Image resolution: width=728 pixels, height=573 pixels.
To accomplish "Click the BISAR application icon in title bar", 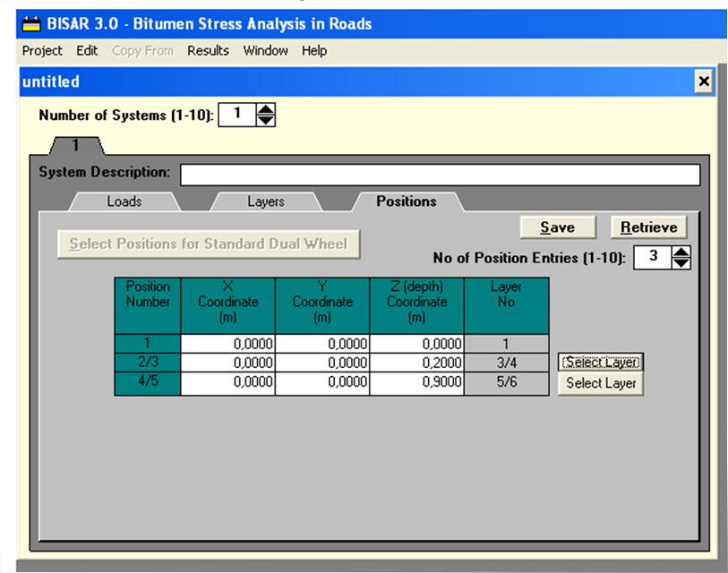I will [31, 23].
